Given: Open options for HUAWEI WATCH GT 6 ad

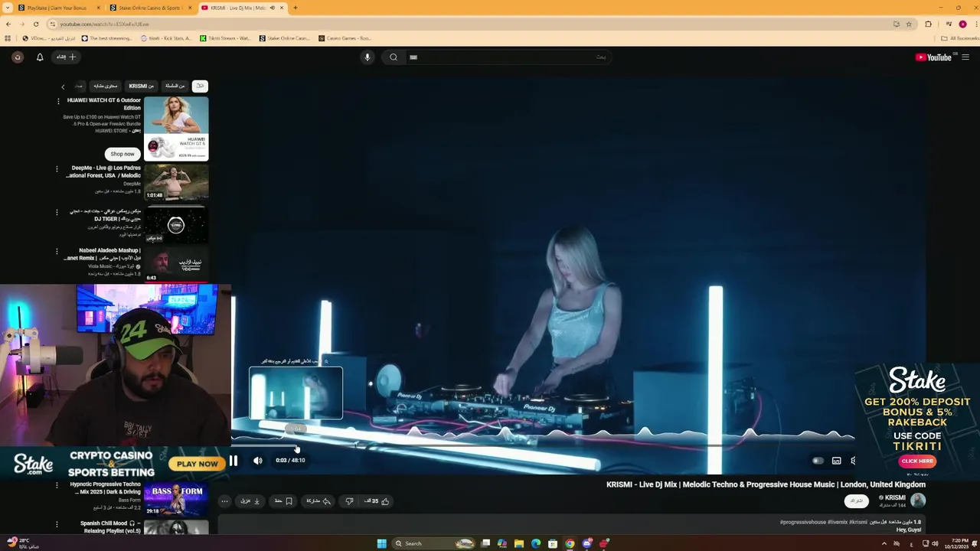Looking at the screenshot, I should [x=58, y=101].
